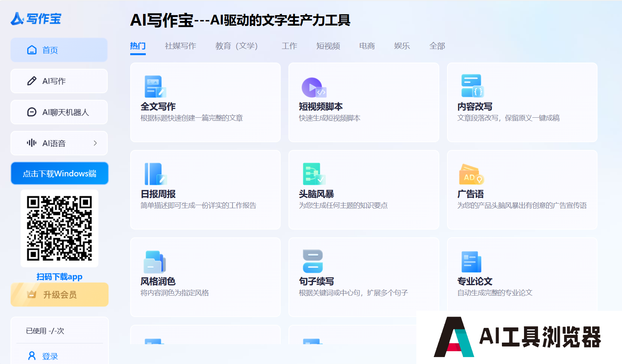Click the 头脑风暴 flowchart icon

pyautogui.click(x=314, y=174)
